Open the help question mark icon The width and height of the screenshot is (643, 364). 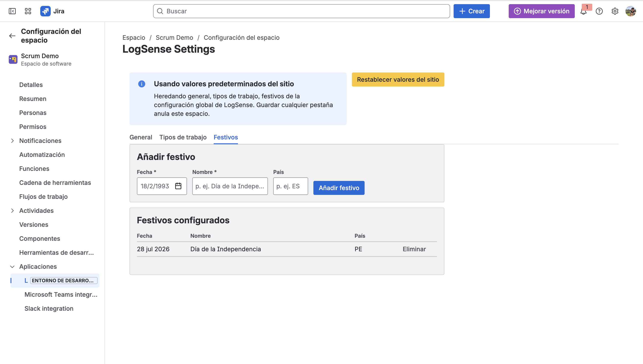pyautogui.click(x=599, y=11)
